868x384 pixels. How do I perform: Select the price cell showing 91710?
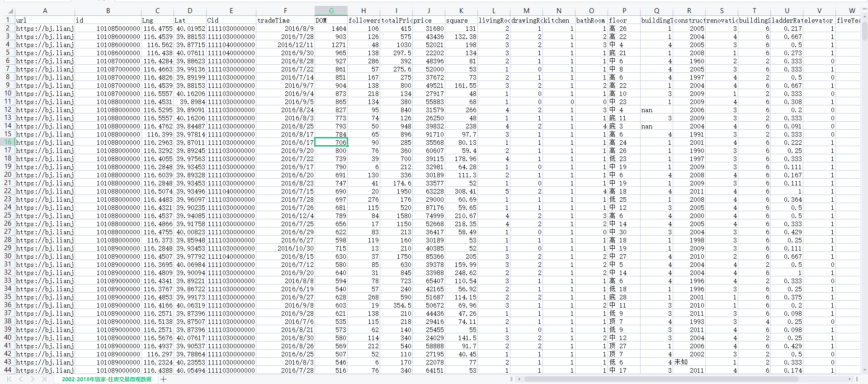click(429, 134)
